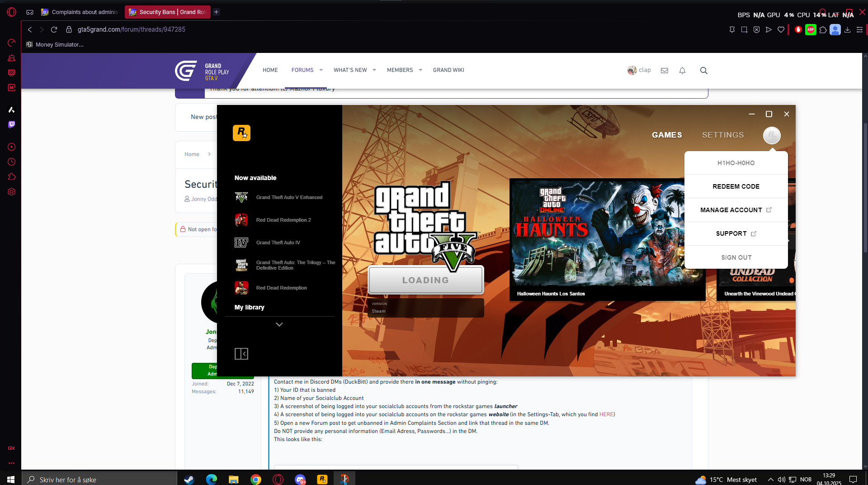868x485 pixels.
Task: Open GX Control speedometer in Opera sidebar
Action: coord(12,43)
